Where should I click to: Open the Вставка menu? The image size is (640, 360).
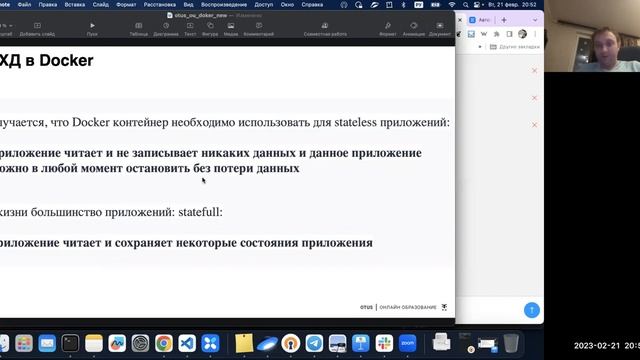pos(75,4)
